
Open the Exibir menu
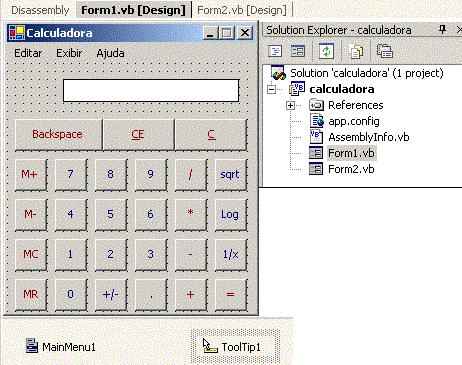point(69,53)
